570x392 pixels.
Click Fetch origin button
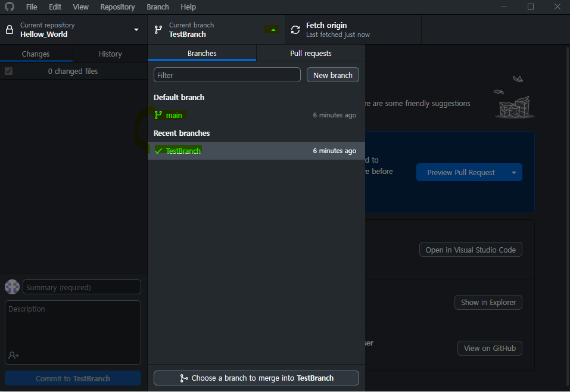click(x=353, y=30)
